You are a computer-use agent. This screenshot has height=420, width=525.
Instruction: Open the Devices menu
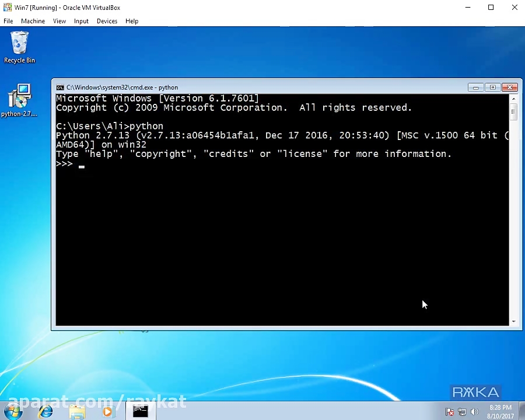[107, 21]
